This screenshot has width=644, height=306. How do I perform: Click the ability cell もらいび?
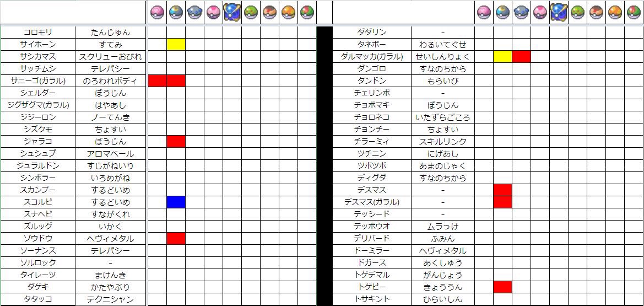pos(443,81)
